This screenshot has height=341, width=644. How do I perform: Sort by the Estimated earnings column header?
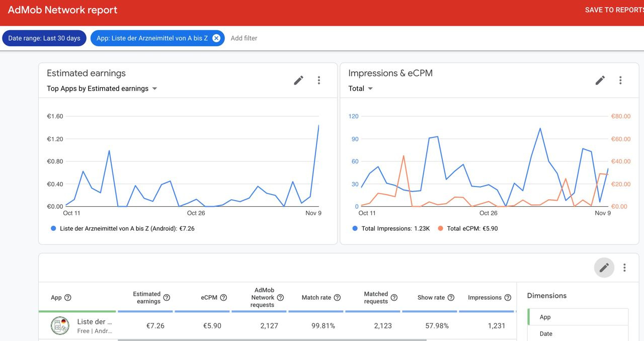tap(147, 298)
